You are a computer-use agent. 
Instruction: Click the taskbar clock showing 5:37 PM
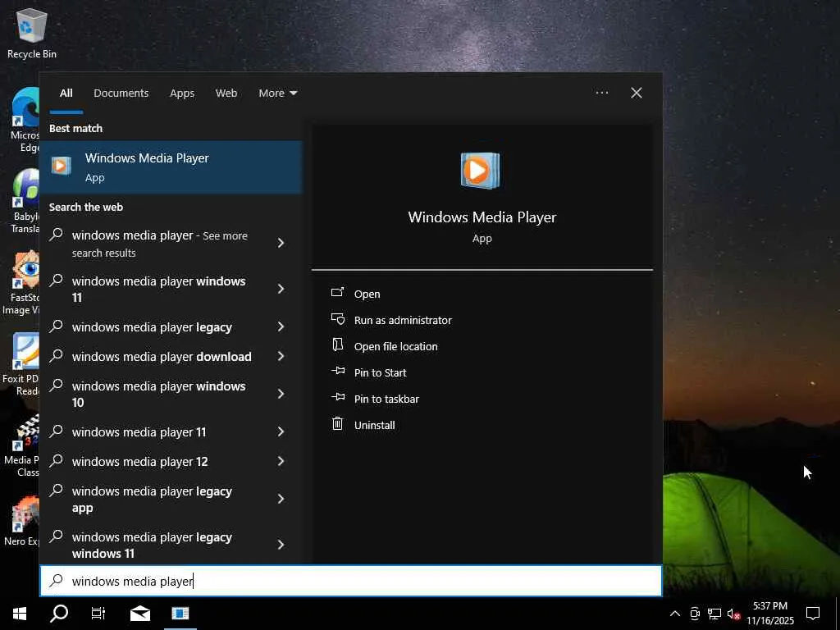(x=769, y=606)
